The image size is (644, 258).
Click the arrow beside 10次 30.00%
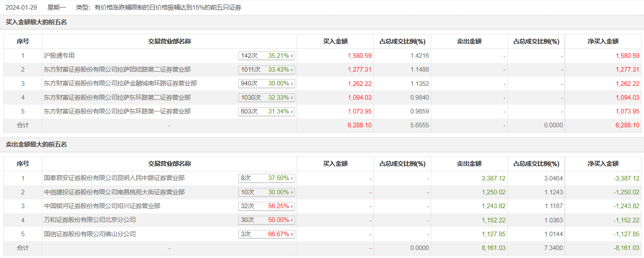pos(292,192)
